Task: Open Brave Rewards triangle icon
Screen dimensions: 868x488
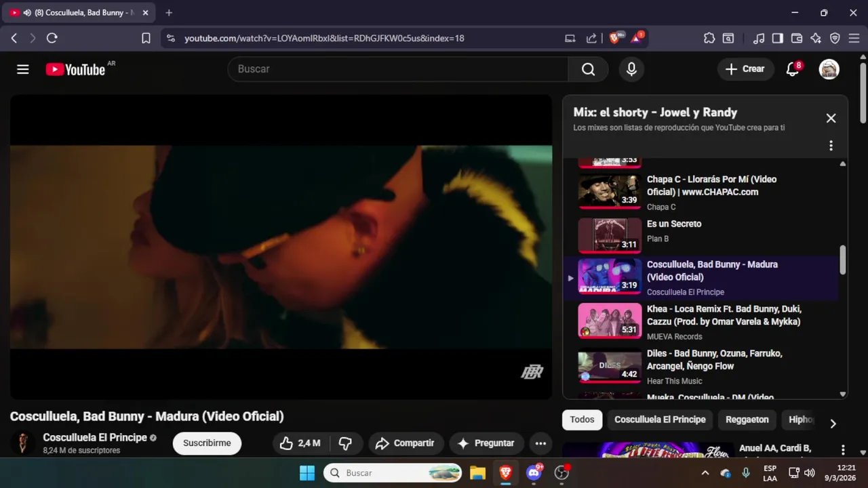Action: point(637,39)
